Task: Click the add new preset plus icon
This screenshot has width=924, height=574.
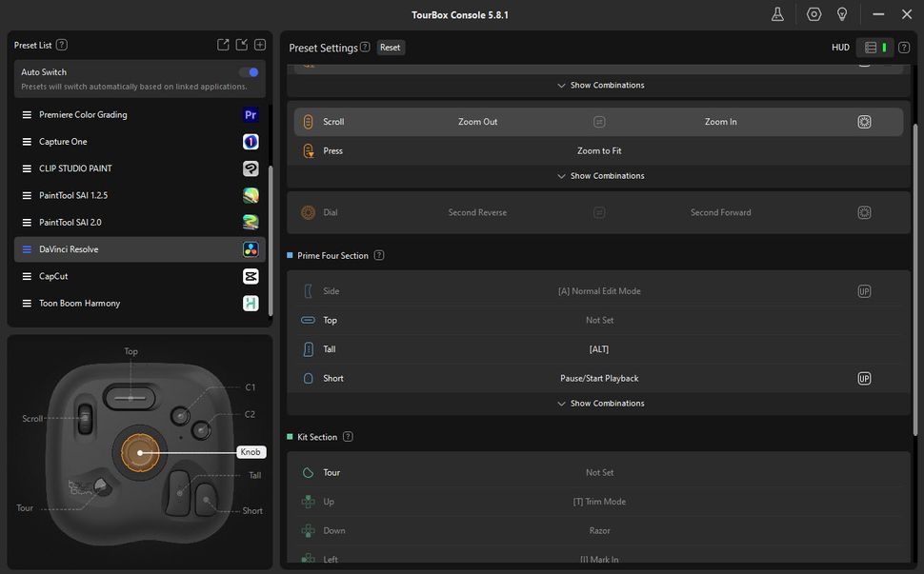Action: (260, 45)
